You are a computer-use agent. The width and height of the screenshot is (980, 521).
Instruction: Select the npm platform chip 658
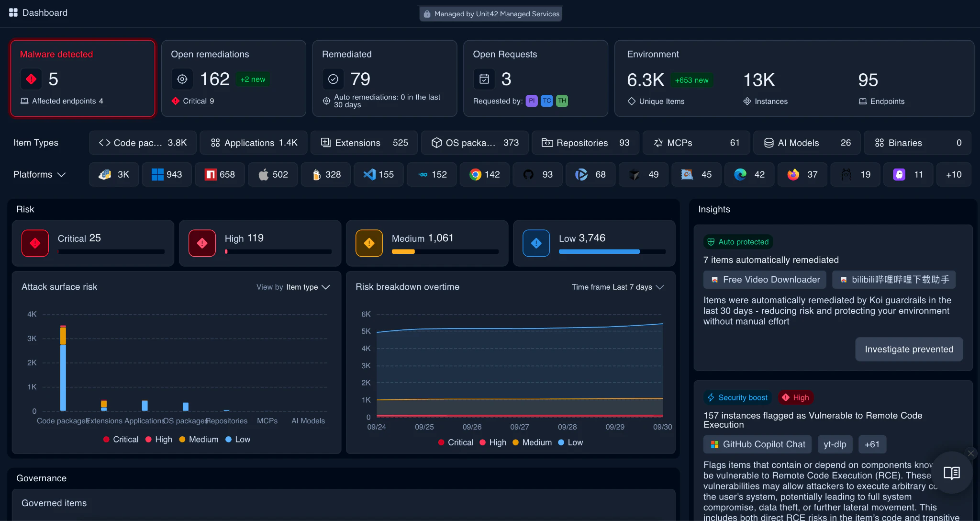pos(220,174)
